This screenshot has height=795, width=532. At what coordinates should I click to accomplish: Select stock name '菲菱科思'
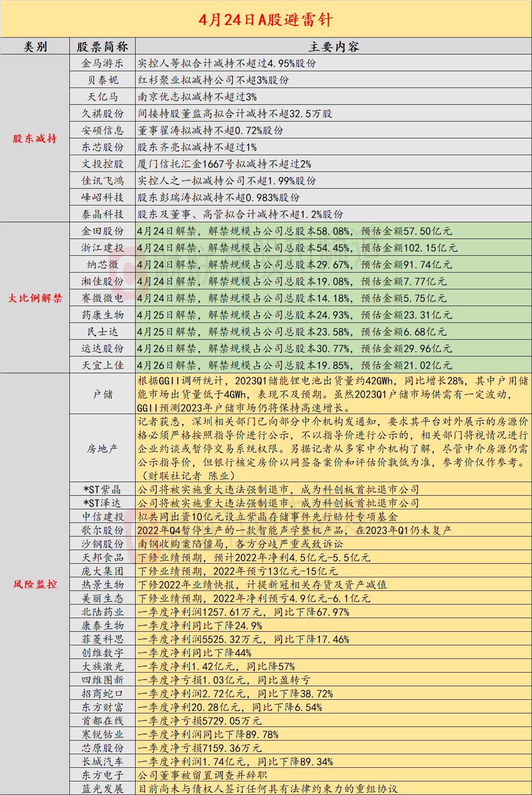(x=102, y=639)
